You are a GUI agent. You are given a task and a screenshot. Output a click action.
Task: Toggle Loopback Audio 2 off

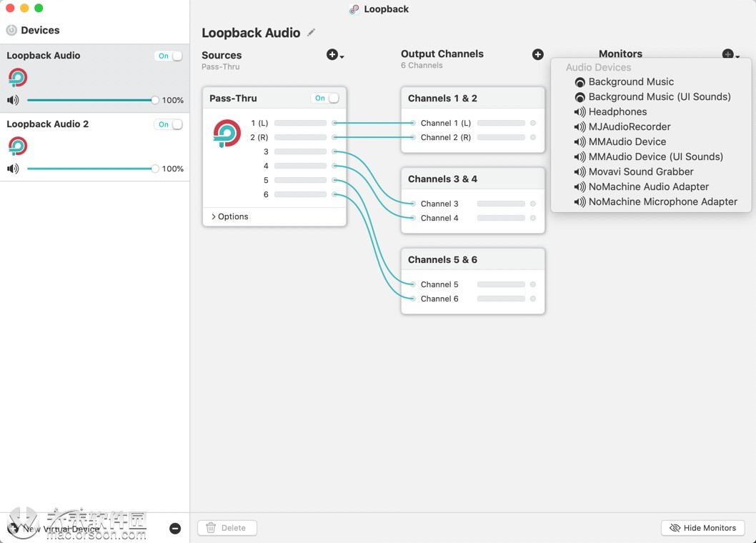(169, 124)
